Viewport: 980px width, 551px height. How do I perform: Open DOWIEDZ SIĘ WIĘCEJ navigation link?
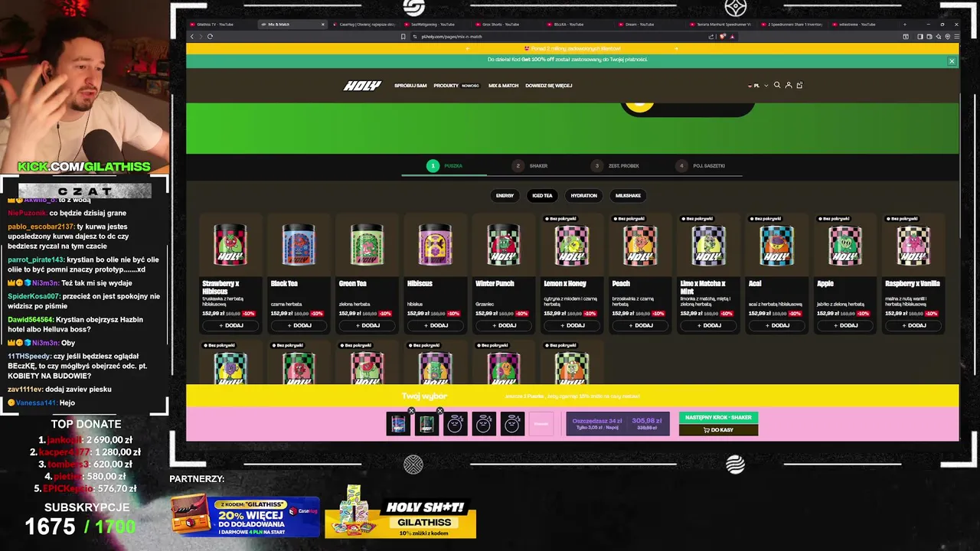coord(548,86)
